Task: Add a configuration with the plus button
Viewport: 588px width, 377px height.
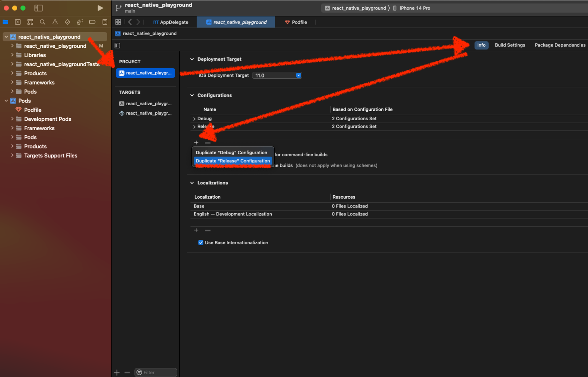Action: (x=196, y=143)
